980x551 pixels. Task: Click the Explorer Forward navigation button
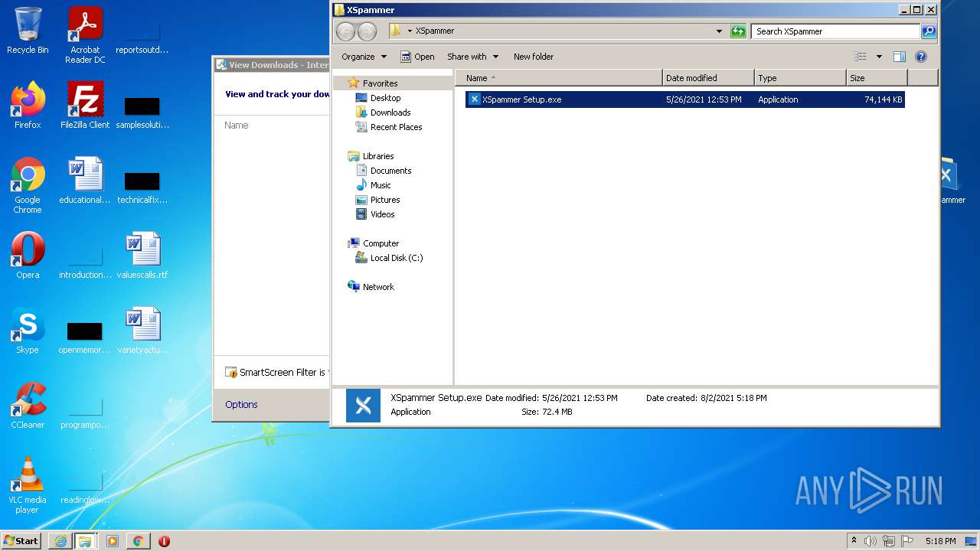tap(367, 31)
